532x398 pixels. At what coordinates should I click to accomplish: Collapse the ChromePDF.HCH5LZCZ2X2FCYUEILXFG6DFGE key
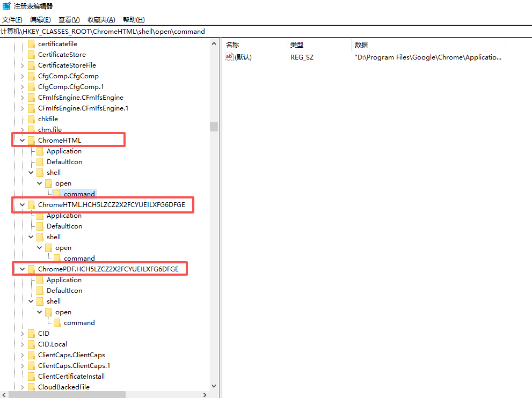coord(23,269)
